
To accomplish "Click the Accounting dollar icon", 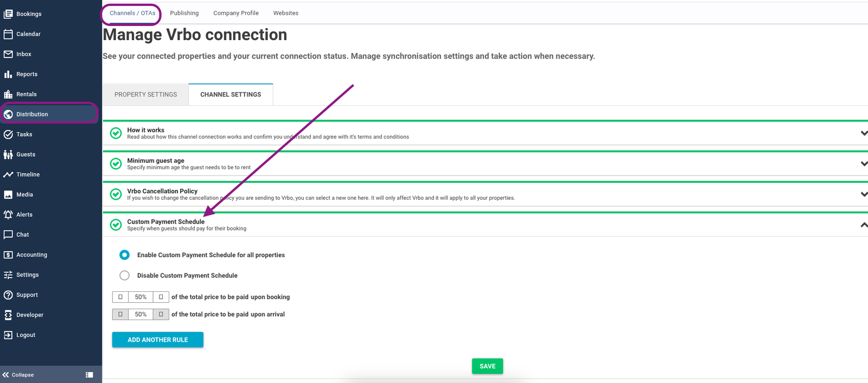I will tap(8, 255).
